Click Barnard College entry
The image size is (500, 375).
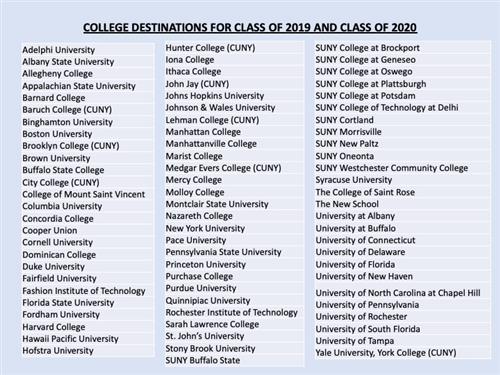54,98
